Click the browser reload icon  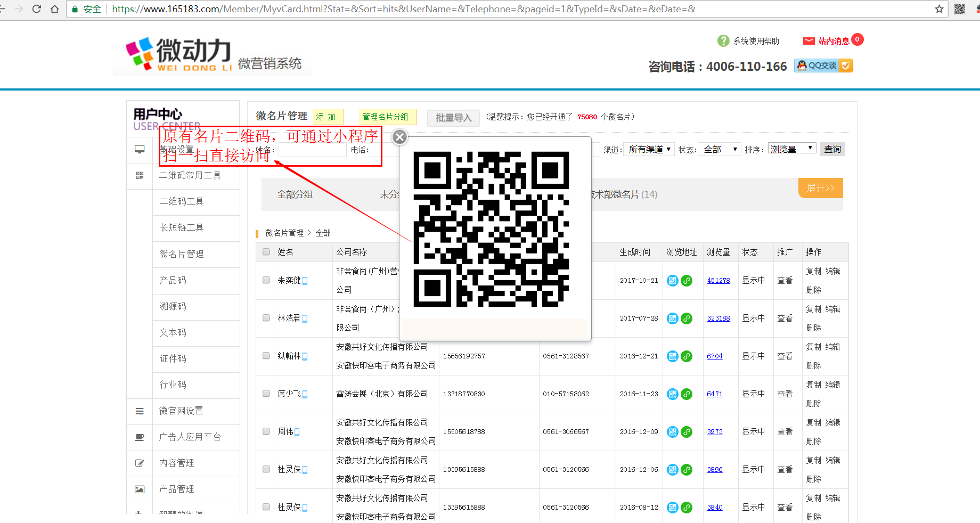pyautogui.click(x=37, y=9)
